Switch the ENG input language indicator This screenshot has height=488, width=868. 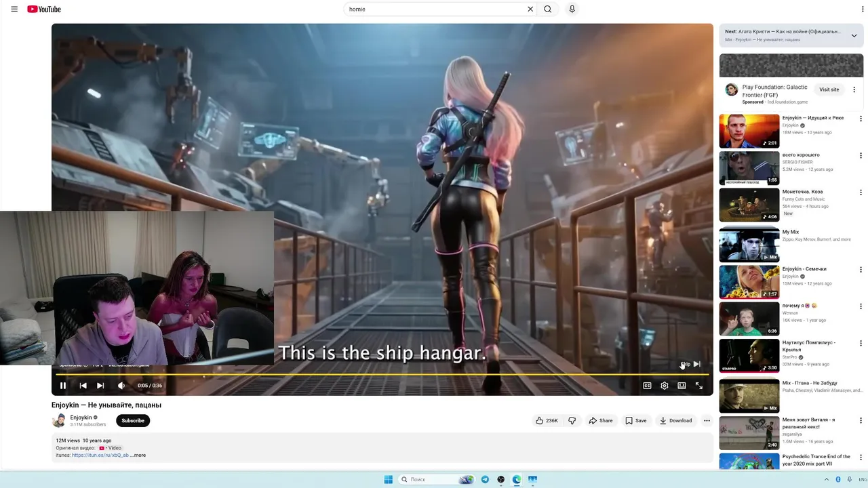coord(863,479)
